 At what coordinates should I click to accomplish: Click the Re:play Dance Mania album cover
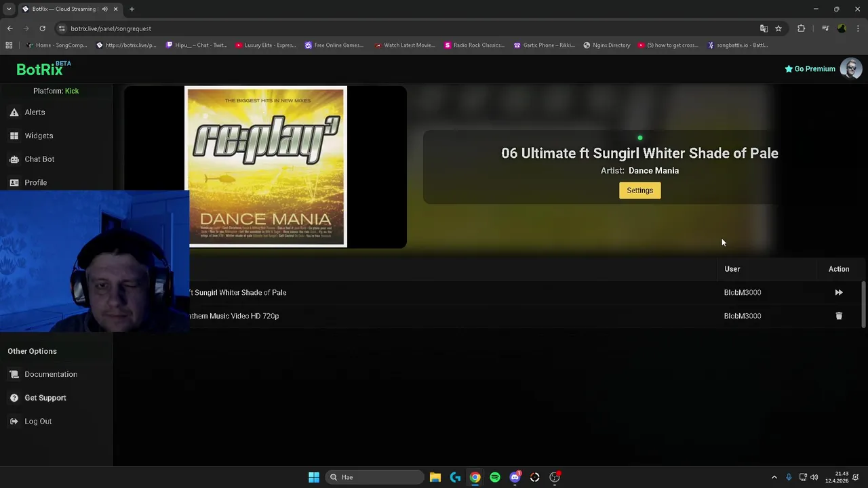pyautogui.click(x=266, y=167)
